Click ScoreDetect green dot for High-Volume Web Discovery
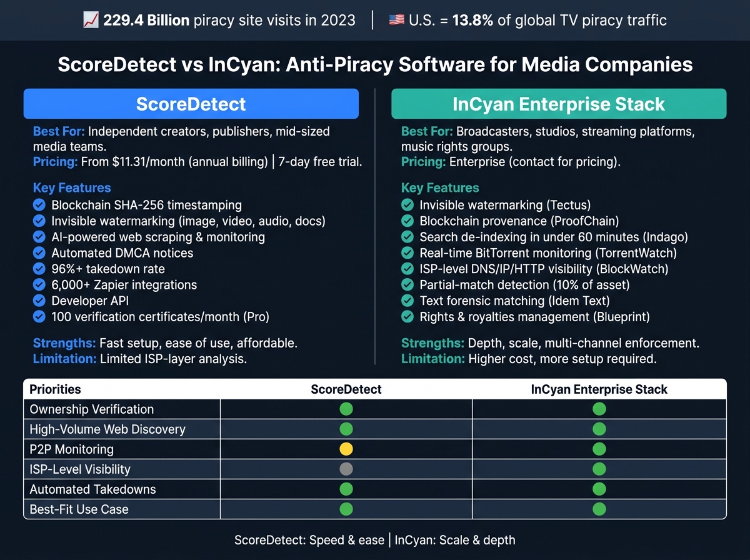This screenshot has width=750, height=560. (346, 429)
